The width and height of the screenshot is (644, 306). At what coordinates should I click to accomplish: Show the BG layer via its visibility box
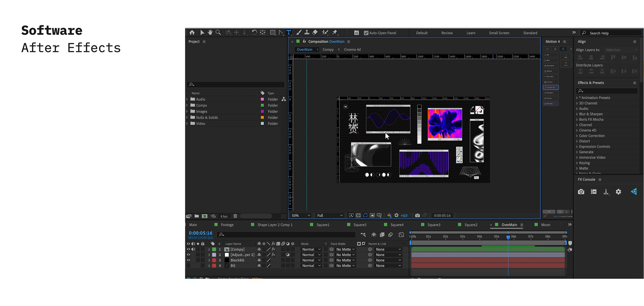tap(188, 265)
